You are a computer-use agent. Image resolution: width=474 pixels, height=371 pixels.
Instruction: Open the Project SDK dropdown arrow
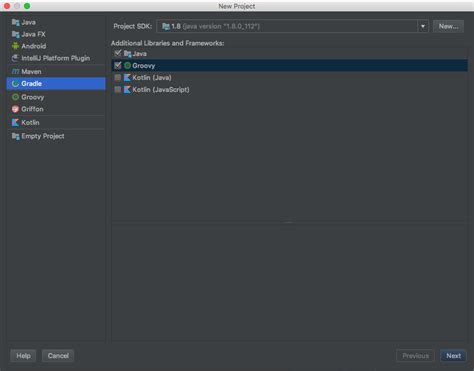[423, 26]
